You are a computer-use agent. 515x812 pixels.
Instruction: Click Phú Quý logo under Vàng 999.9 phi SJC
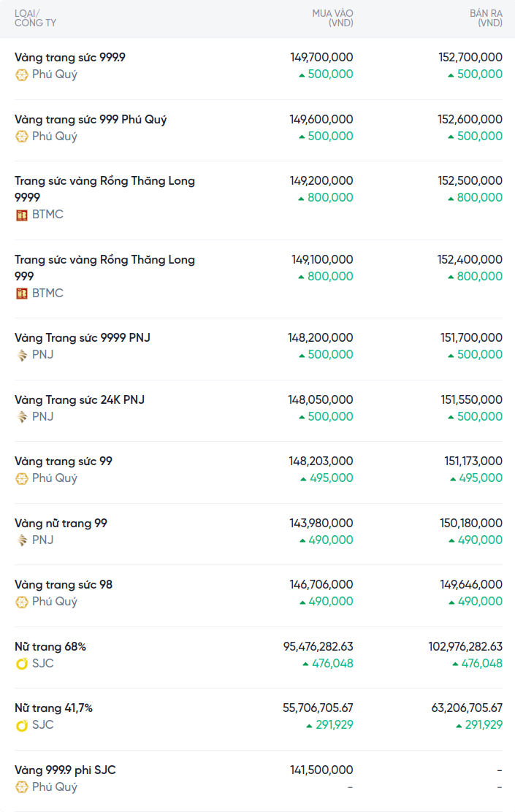coord(22,787)
